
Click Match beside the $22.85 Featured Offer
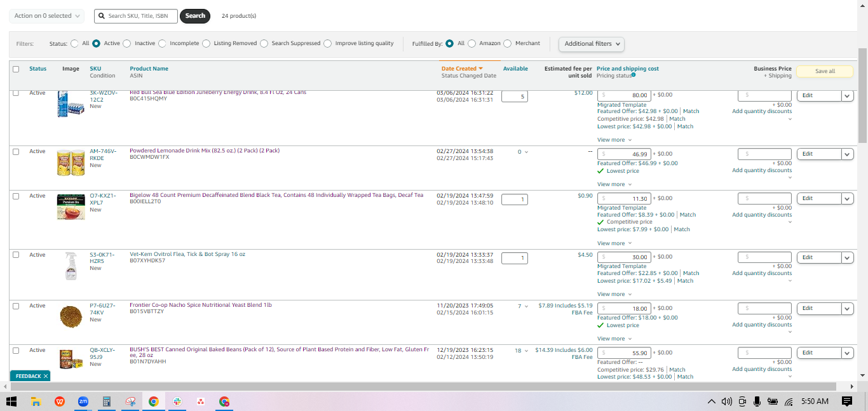[x=691, y=273]
